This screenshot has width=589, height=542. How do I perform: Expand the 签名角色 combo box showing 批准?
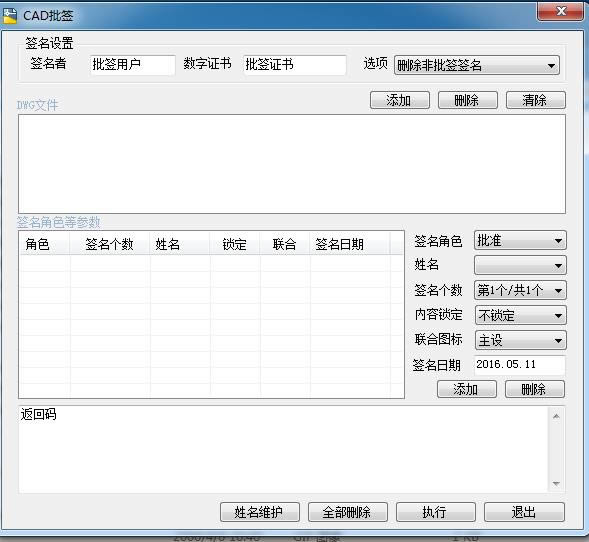click(x=520, y=240)
